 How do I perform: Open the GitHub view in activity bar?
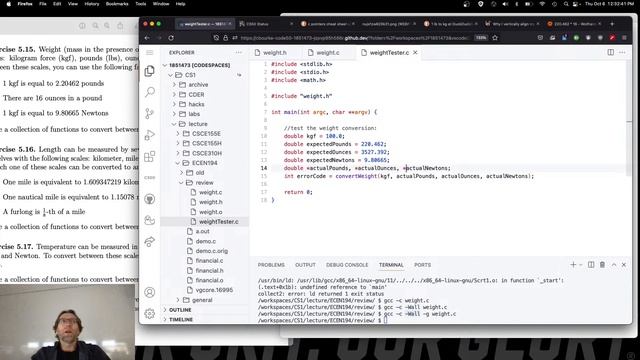click(150, 199)
